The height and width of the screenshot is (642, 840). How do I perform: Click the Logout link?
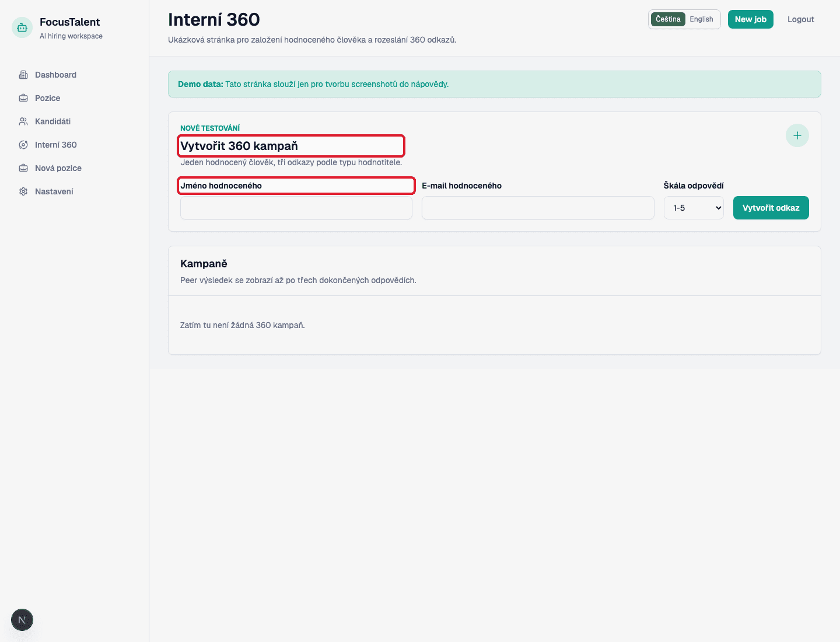click(800, 19)
